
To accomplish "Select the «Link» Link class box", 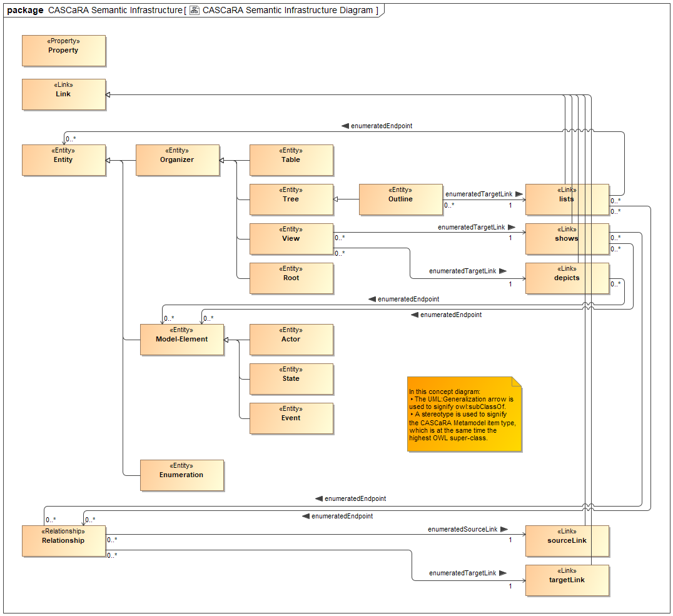I will [x=63, y=94].
